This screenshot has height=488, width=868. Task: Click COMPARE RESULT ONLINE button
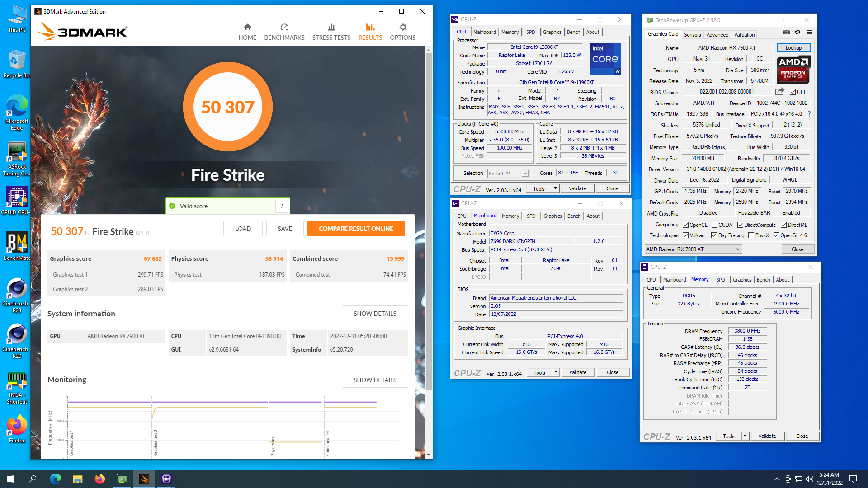[356, 229]
